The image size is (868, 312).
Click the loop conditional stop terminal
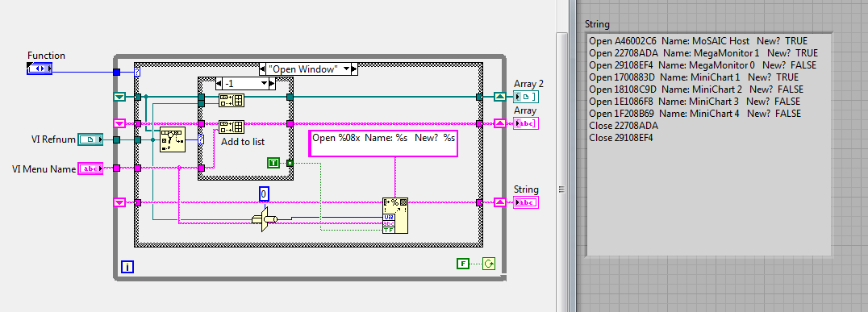pyautogui.click(x=489, y=264)
